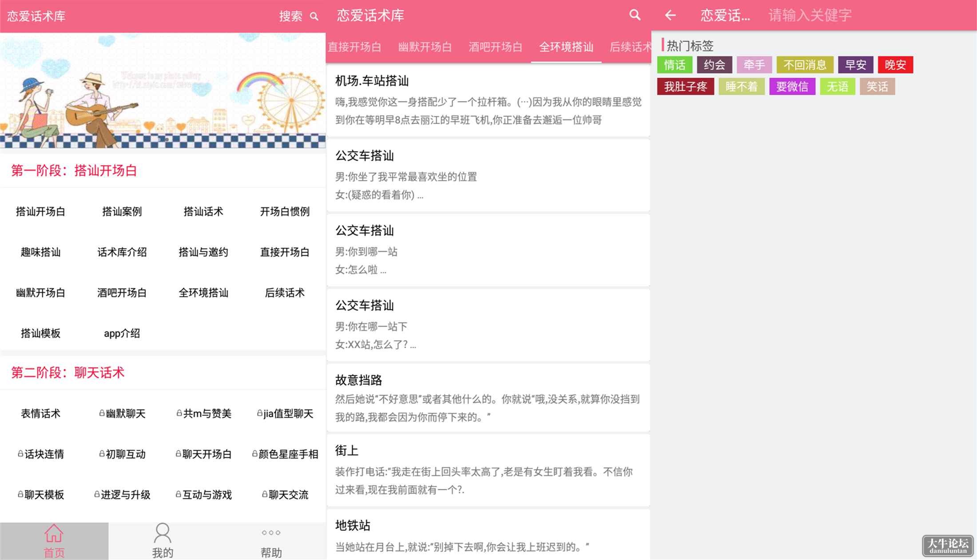Screen dimensions: 977x560
Task: Open the 地铁站 article
Action: coord(488,535)
